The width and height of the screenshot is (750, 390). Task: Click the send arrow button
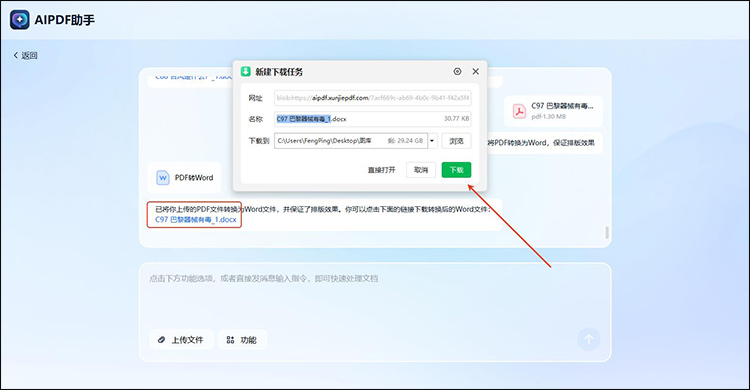[x=589, y=339]
